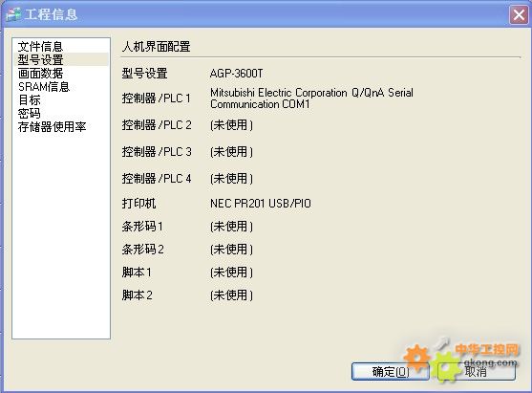Click (未使用) value beside 控制器/PLC 2
The width and height of the screenshot is (532, 393).
[x=231, y=125]
